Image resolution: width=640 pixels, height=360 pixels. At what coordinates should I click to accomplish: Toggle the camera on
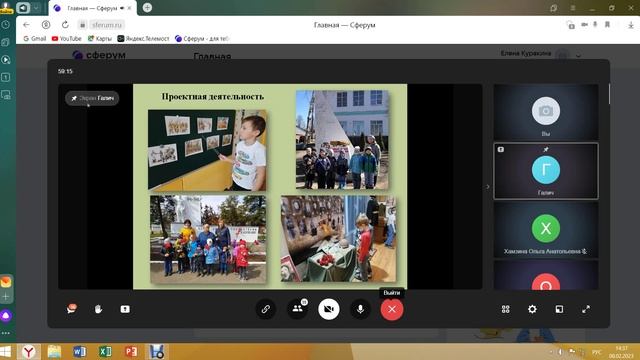coord(329,309)
